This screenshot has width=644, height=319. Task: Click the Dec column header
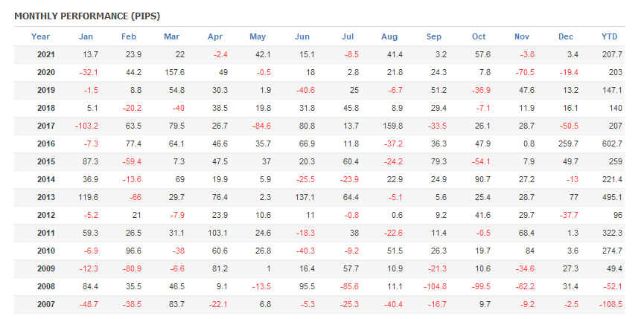click(566, 36)
